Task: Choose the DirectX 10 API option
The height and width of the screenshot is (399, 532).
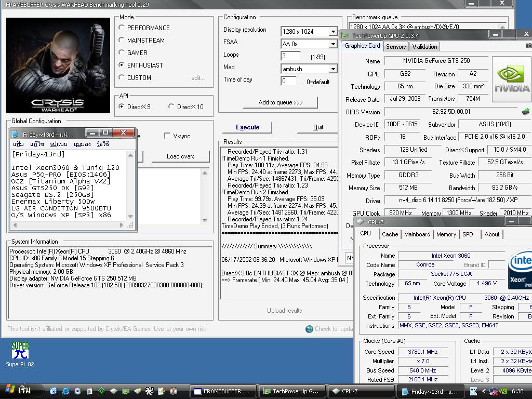Action: 171,107
